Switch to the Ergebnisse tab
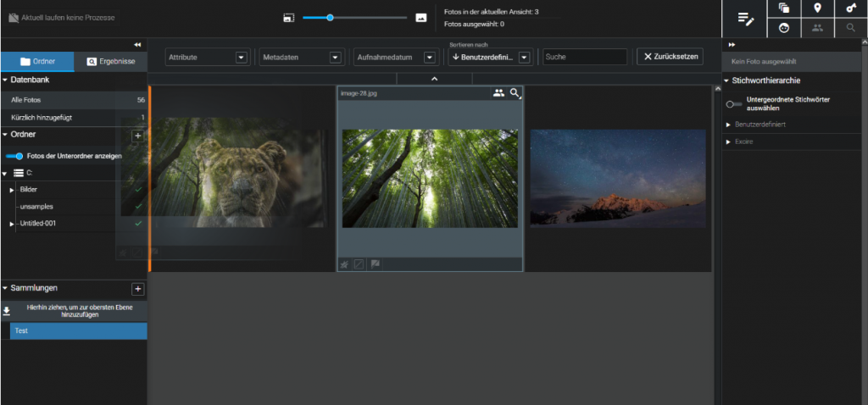Screen dimensions: 868x405 click(x=110, y=62)
